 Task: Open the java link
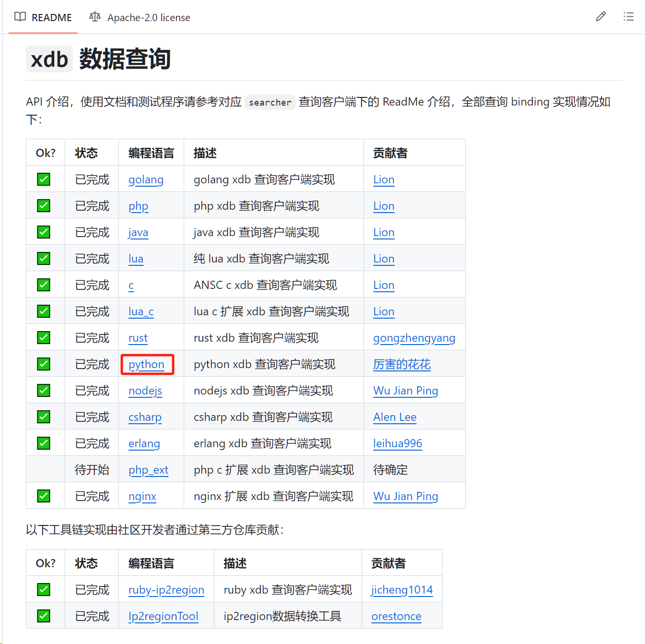(138, 232)
